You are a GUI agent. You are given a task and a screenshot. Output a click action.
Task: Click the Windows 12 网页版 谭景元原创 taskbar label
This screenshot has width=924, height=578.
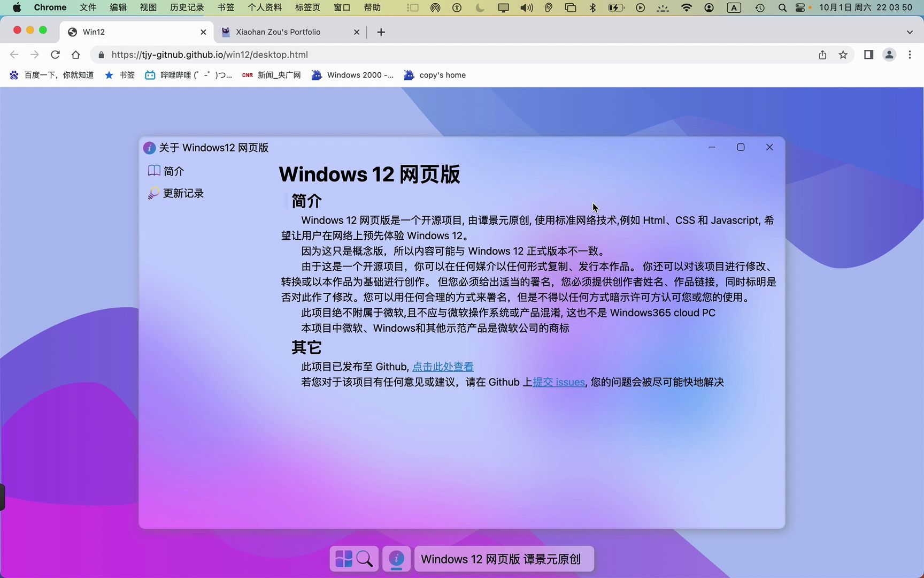coord(504,559)
